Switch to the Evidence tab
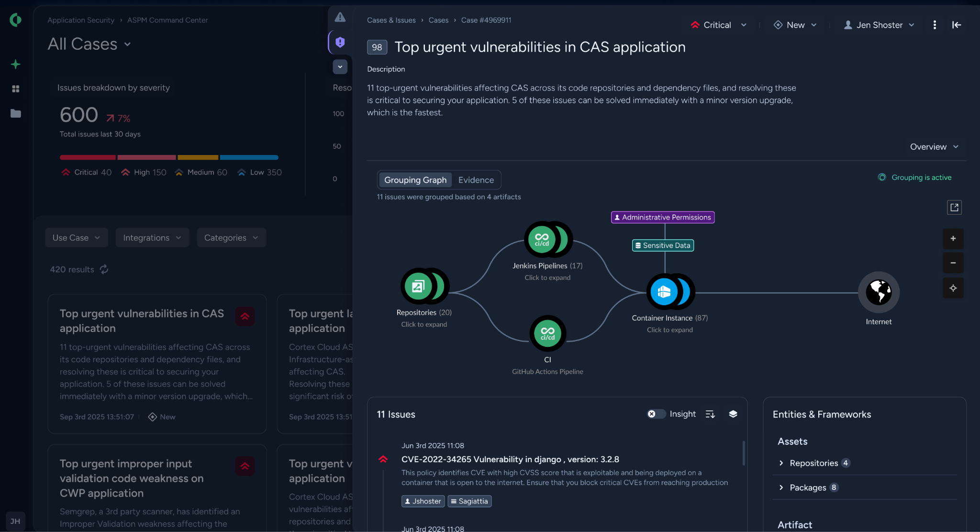The height and width of the screenshot is (532, 980). pyautogui.click(x=476, y=180)
